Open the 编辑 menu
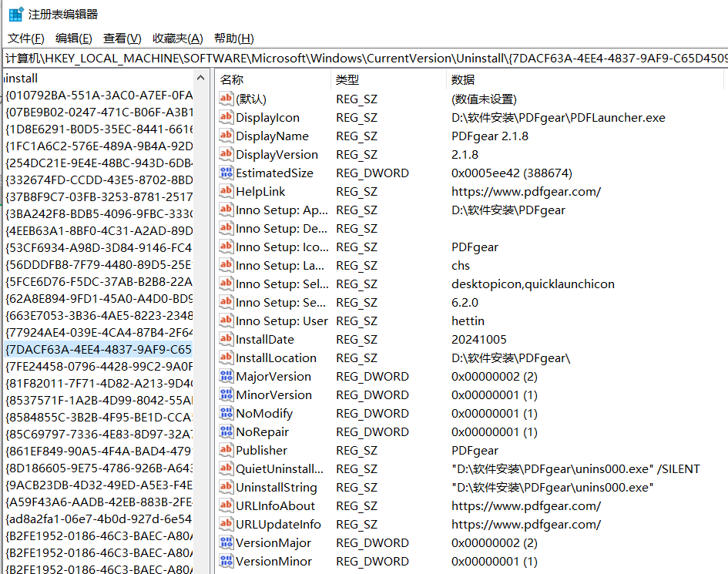This screenshot has width=728, height=574. coord(73,38)
